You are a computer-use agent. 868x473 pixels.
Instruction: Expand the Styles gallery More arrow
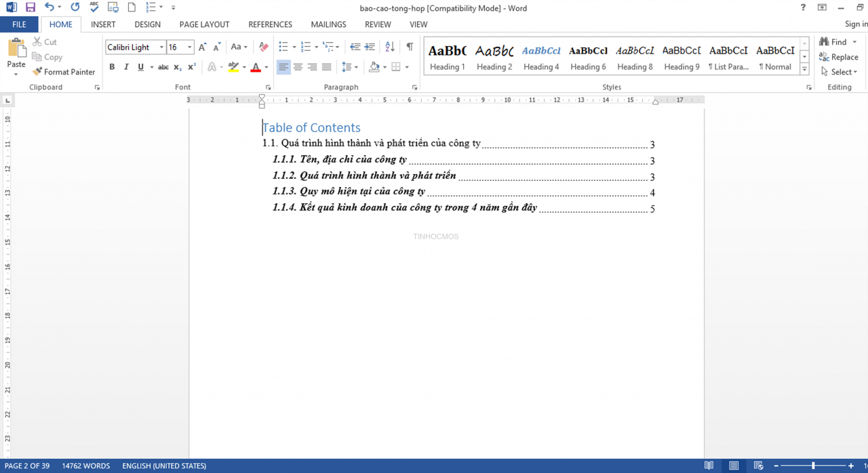(804, 69)
